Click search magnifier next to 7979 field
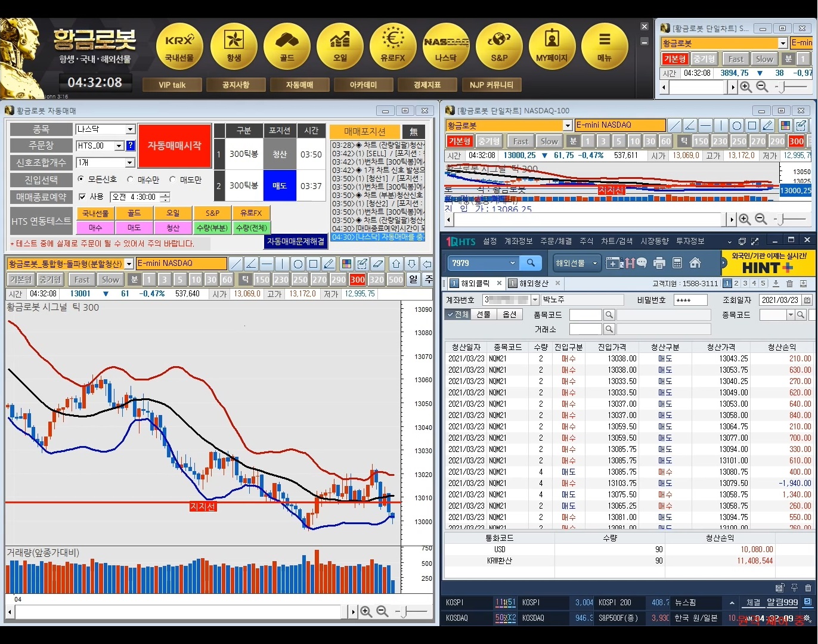 531,263
